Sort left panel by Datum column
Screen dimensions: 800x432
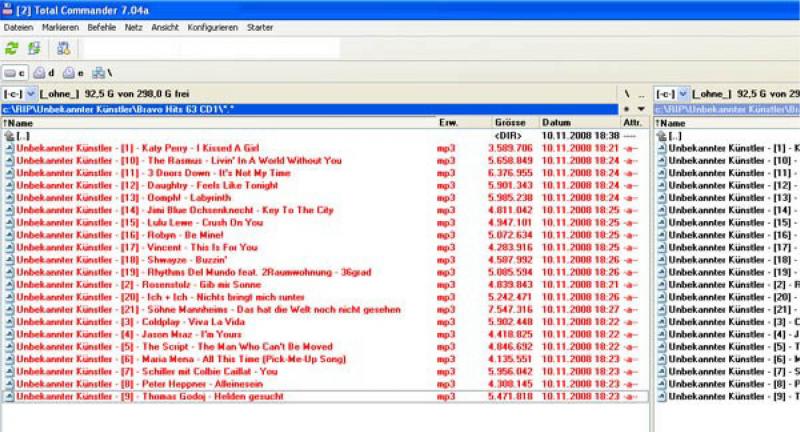[580, 123]
